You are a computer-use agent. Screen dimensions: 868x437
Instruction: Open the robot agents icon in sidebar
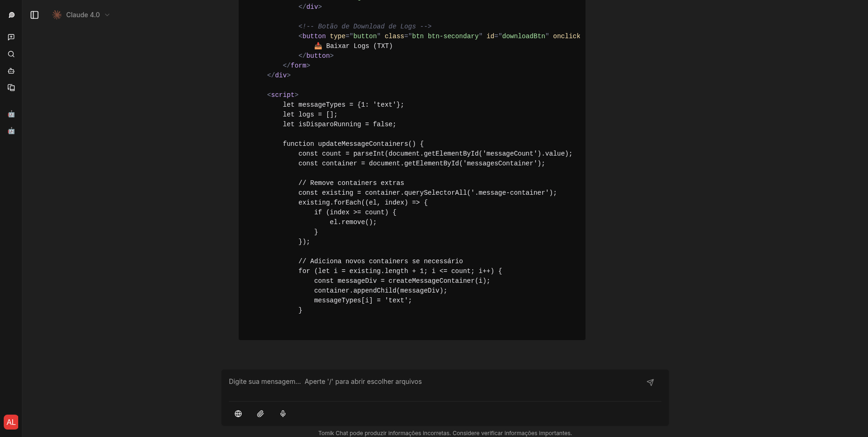point(11,71)
